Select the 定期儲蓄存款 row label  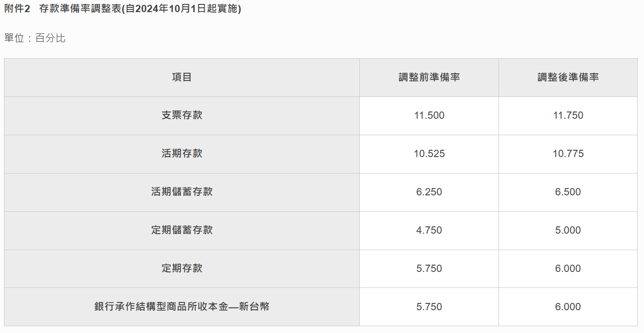(x=182, y=230)
